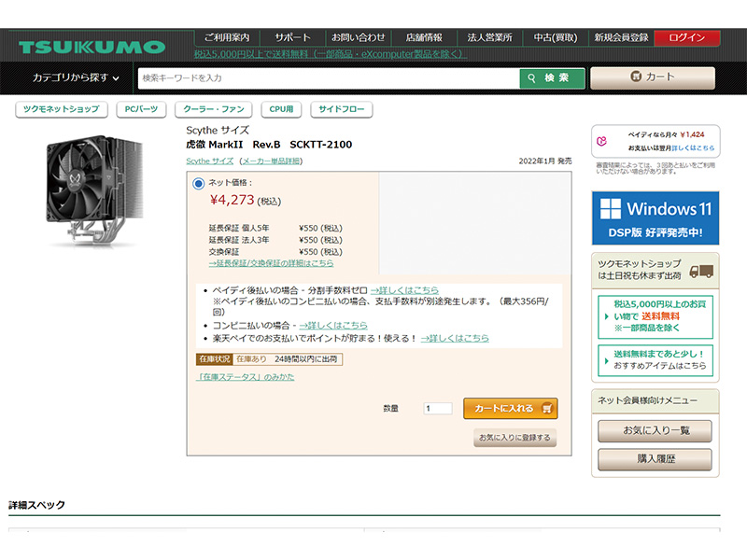This screenshot has width=747, height=560.
Task: Open 法人営業所 menu item
Action: (489, 37)
